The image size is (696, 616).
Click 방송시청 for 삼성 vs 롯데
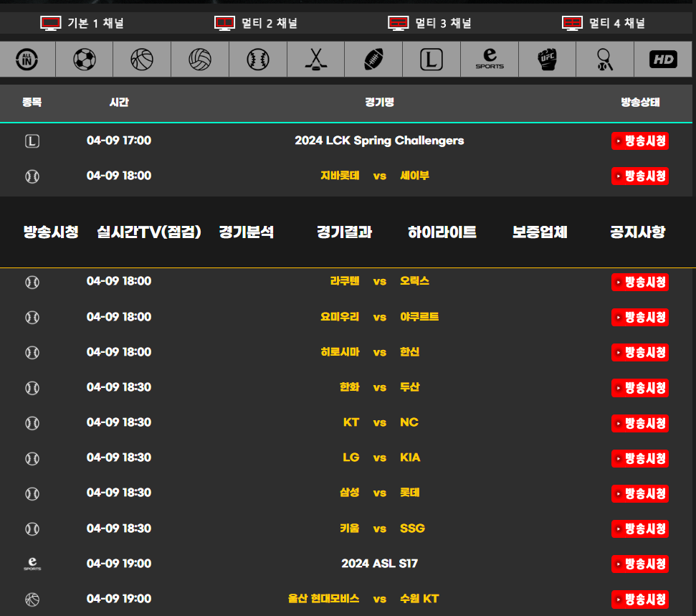pyautogui.click(x=640, y=493)
